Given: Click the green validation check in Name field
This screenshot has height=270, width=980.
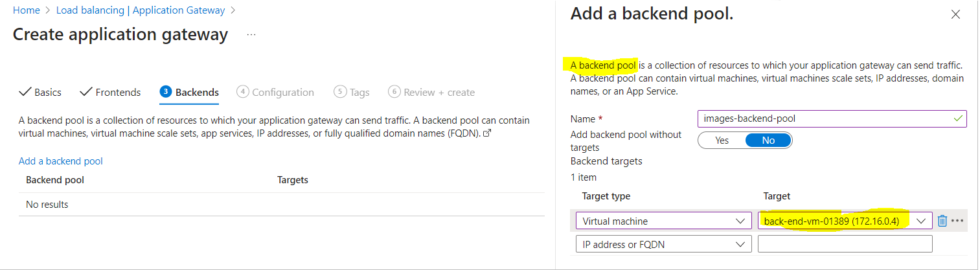Looking at the screenshot, I should click(958, 118).
